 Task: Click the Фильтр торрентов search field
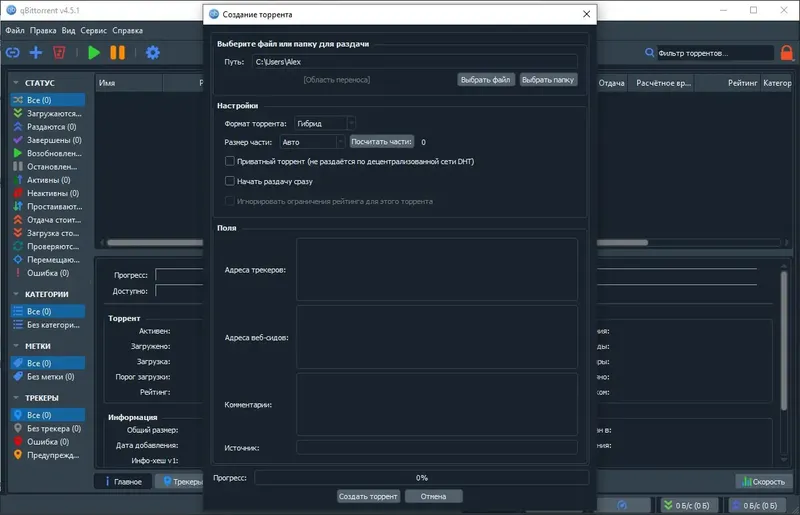715,53
